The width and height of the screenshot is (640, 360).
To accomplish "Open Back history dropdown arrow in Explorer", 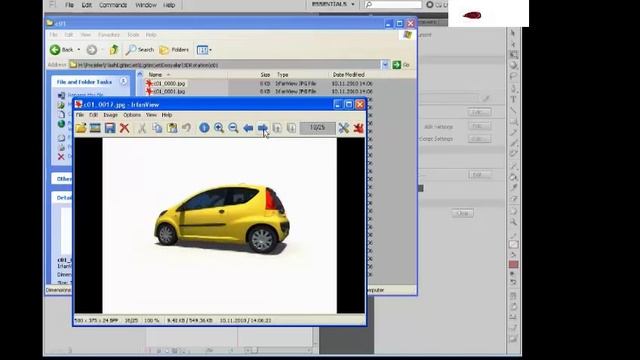I will coord(79,50).
